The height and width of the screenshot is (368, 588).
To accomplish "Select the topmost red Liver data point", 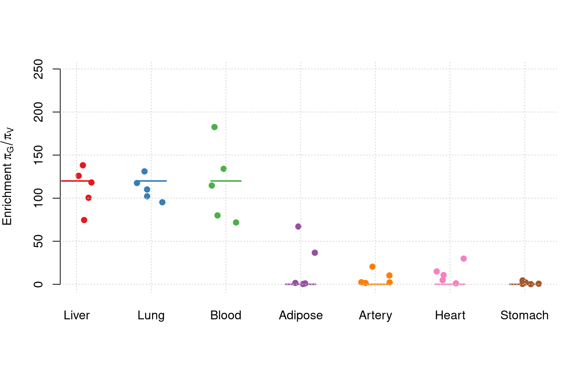I will coord(83,165).
